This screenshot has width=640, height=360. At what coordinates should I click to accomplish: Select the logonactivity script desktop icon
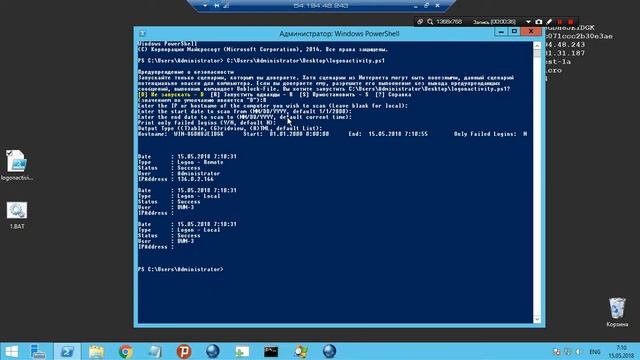click(x=17, y=165)
